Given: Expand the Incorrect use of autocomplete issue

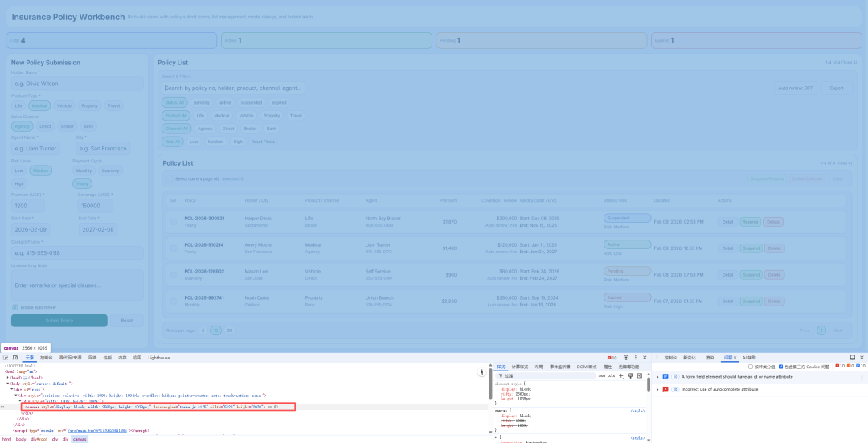Looking at the screenshot, I should tap(657, 389).
